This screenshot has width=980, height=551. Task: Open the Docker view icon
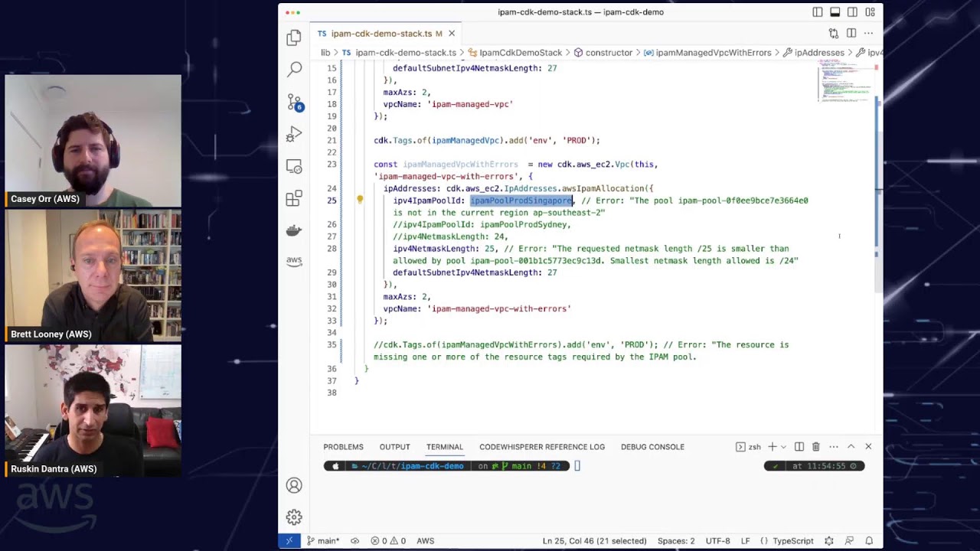coord(294,230)
